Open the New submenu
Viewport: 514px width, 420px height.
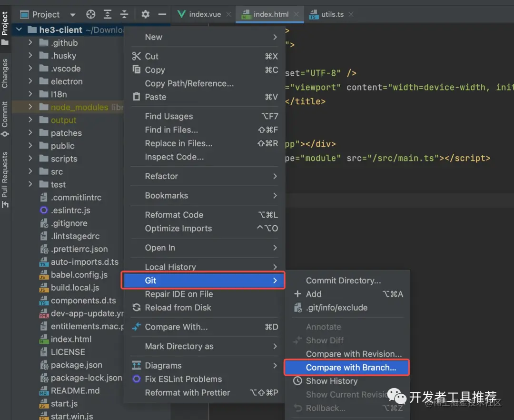pos(205,37)
